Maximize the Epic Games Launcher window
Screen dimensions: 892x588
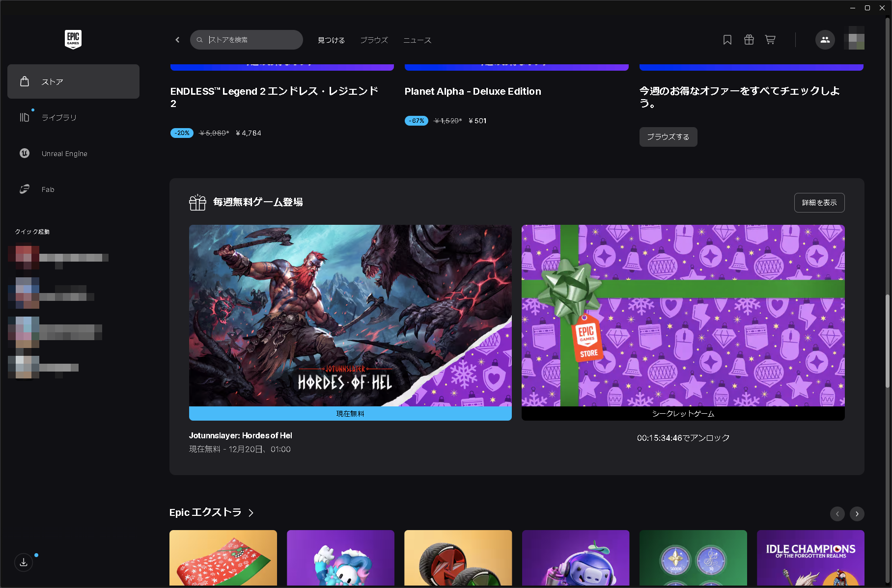867,8
